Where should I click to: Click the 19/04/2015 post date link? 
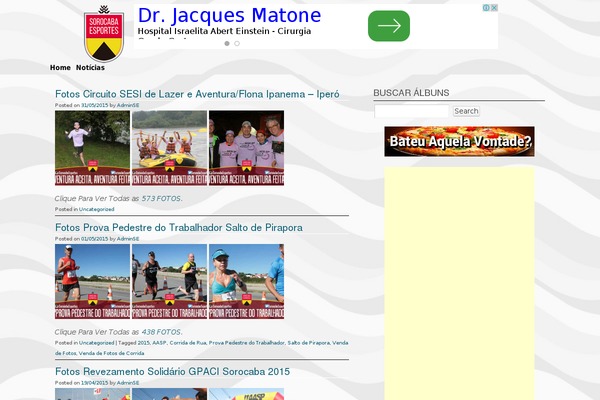click(95, 383)
